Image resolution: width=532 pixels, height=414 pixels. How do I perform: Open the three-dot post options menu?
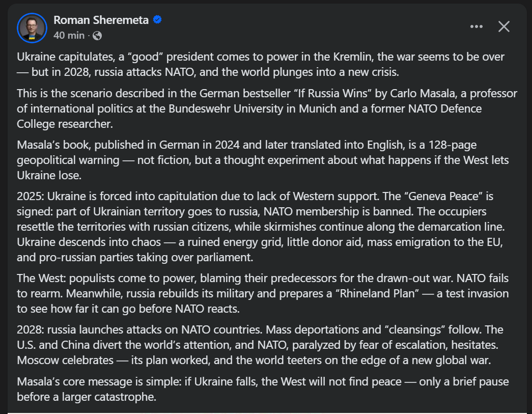(476, 26)
